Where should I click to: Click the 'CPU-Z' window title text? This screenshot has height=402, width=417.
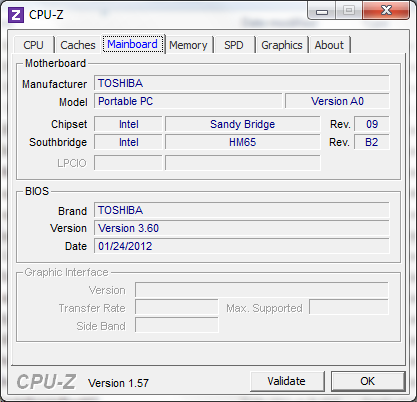click(x=46, y=15)
